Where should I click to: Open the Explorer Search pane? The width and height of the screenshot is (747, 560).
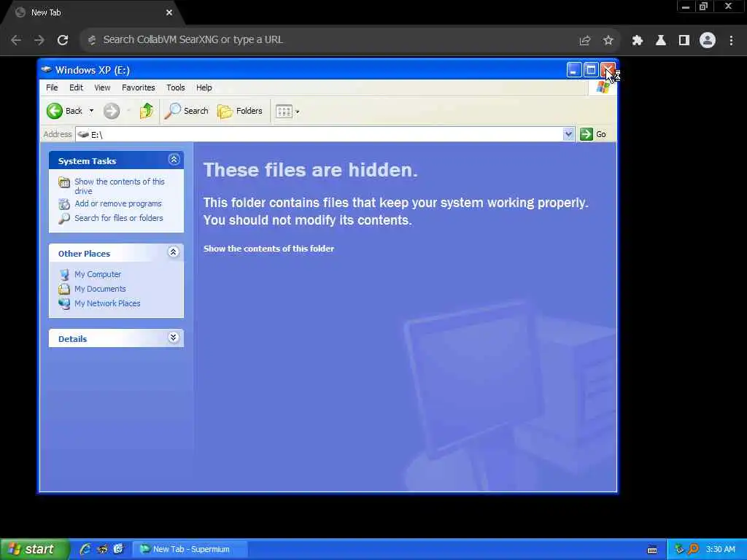[186, 111]
